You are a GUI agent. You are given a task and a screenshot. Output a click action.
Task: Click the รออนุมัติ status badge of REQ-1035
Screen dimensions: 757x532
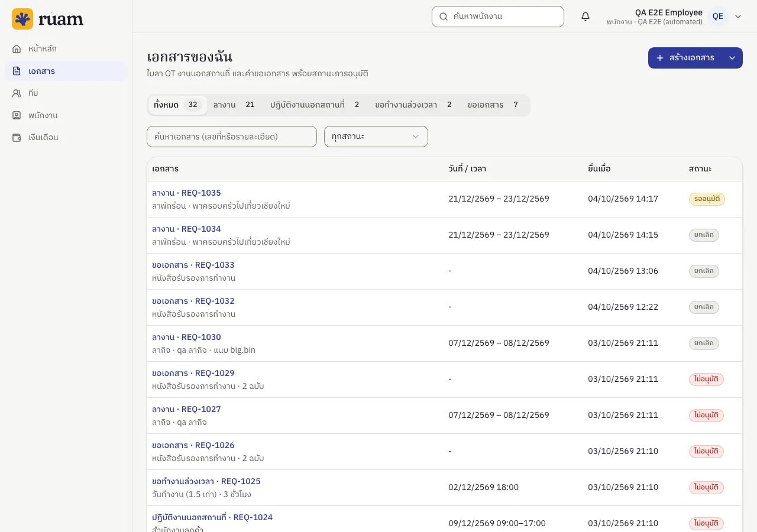pyautogui.click(x=707, y=199)
